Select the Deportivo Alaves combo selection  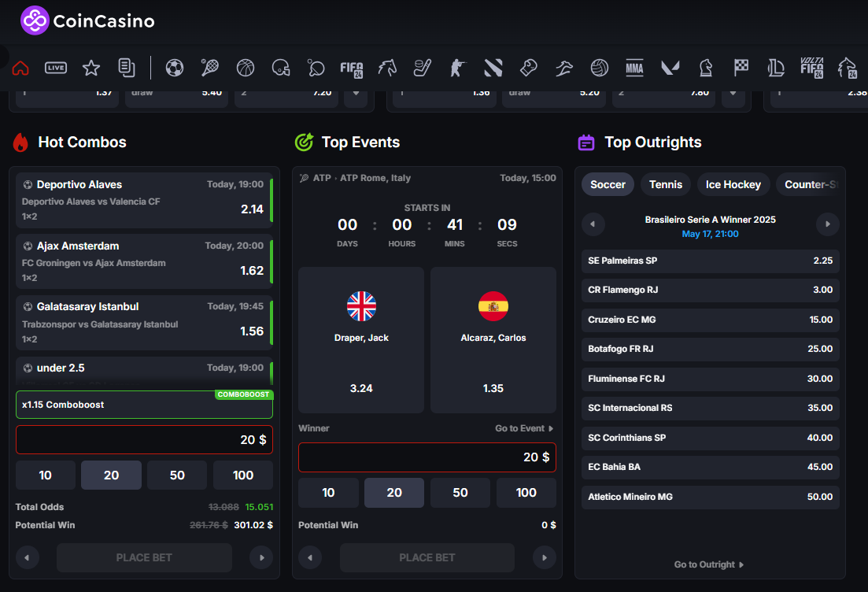click(x=144, y=200)
